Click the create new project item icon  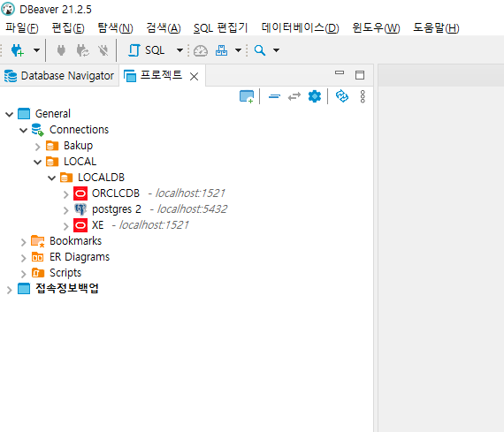pyautogui.click(x=247, y=96)
